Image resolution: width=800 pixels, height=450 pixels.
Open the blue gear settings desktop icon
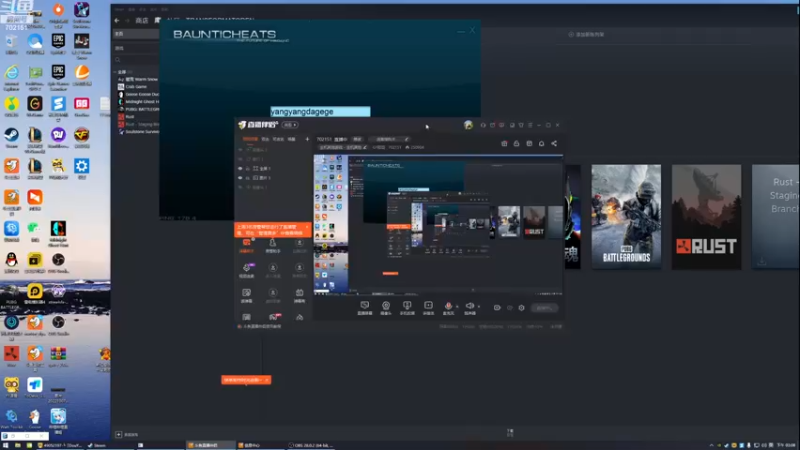(82, 168)
